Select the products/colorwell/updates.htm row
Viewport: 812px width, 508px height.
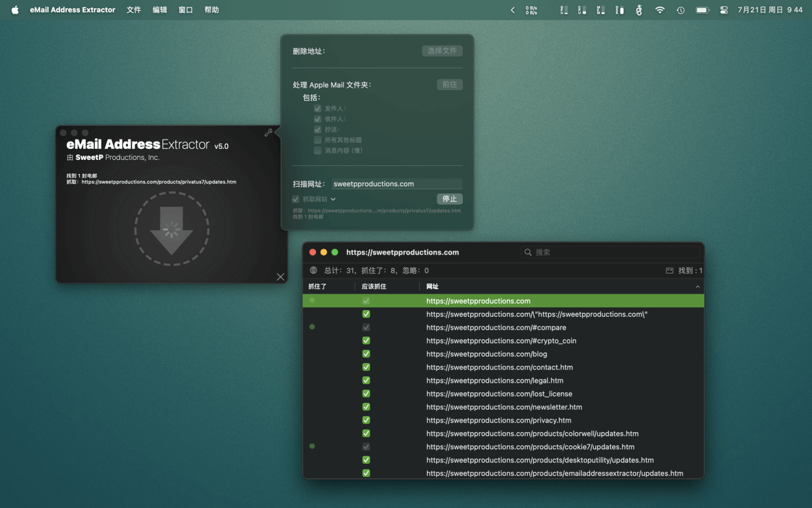pyautogui.click(x=503, y=433)
